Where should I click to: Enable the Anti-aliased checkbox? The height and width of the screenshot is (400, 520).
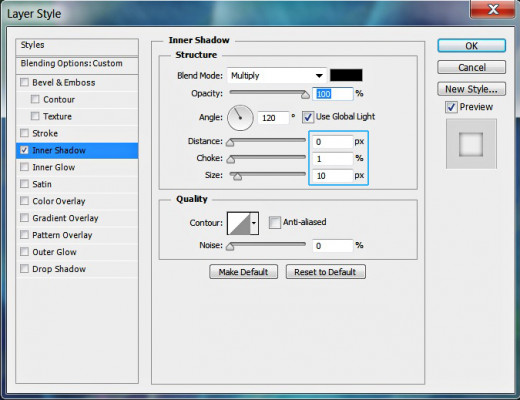(275, 222)
